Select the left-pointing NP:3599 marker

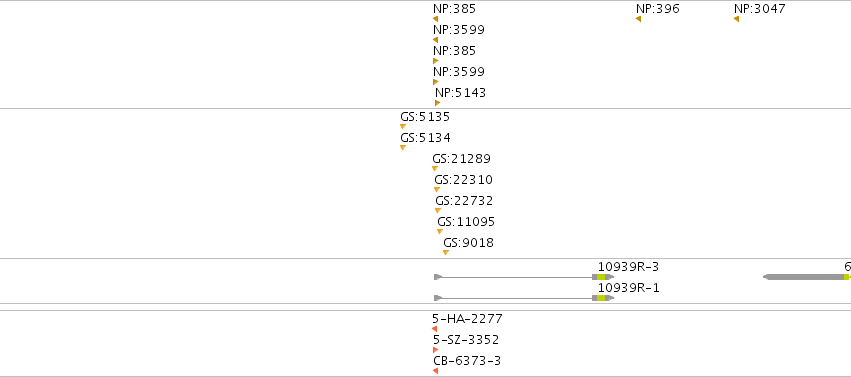(435, 40)
